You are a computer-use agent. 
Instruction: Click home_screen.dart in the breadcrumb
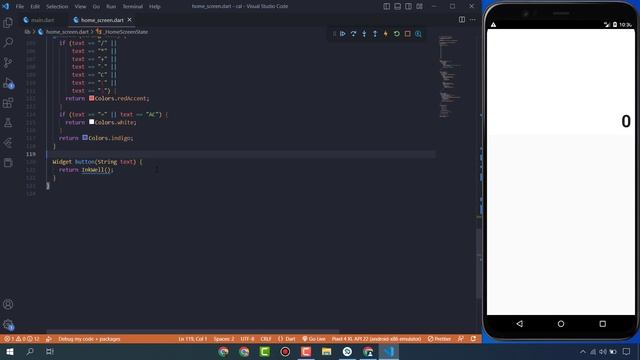pos(67,31)
